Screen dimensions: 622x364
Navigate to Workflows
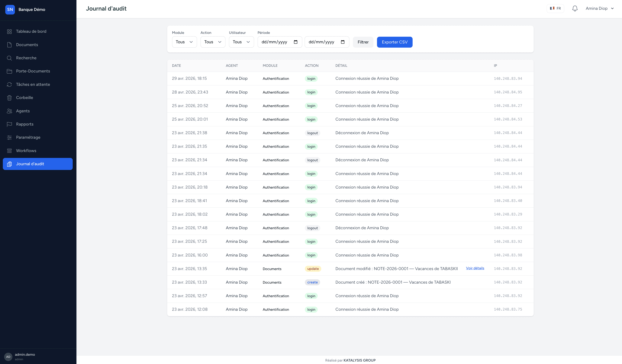click(38, 151)
